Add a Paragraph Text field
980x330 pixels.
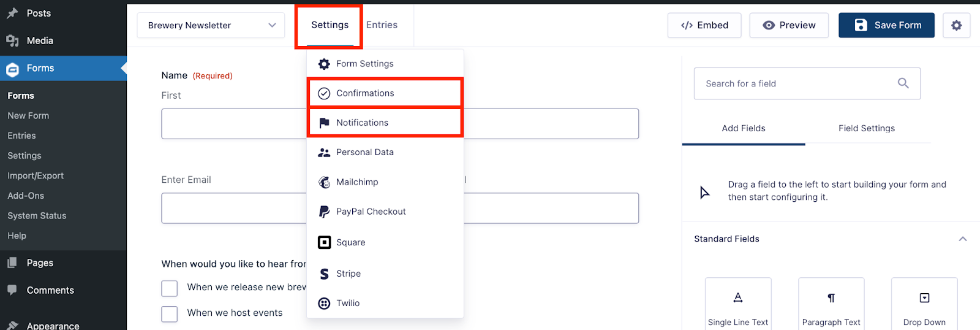click(831, 304)
